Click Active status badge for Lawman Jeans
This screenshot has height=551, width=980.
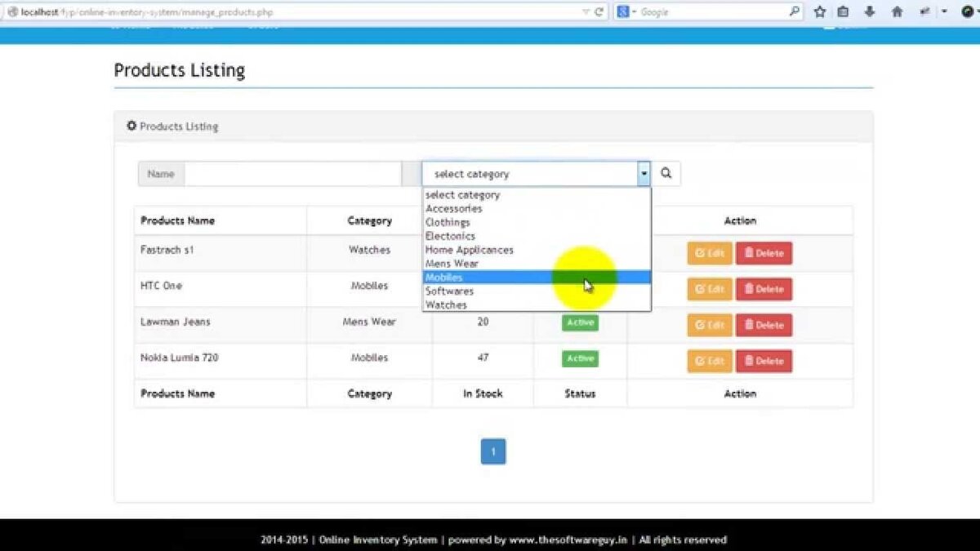(580, 322)
